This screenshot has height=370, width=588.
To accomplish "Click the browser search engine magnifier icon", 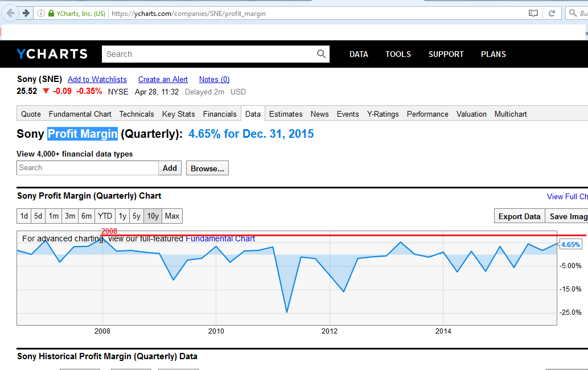I will pyautogui.click(x=573, y=13).
